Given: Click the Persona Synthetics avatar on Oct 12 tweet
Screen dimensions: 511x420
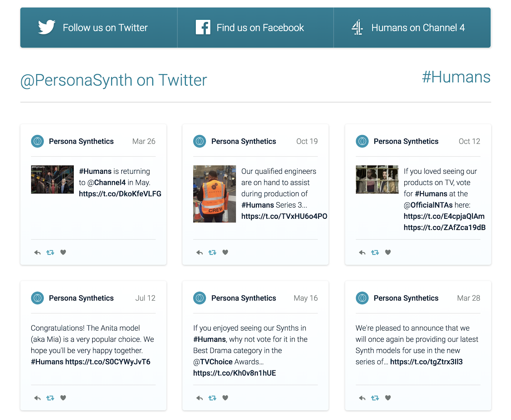Looking at the screenshot, I should [362, 141].
